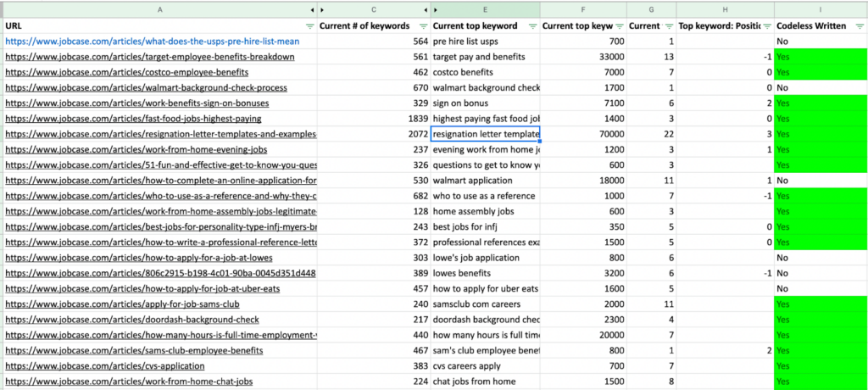Open the work-from-home-chat-jobs link
Image resolution: width=868 pixels, height=390 pixels.
coord(129,382)
